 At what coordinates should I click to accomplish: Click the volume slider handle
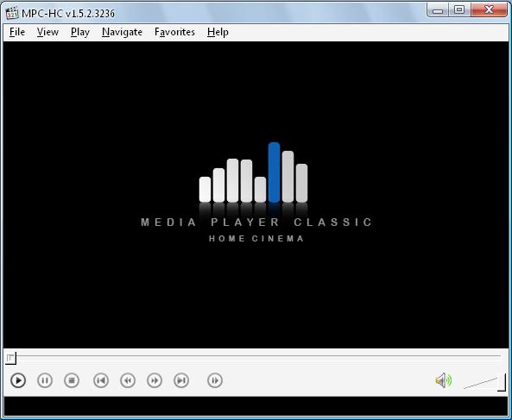[x=502, y=382]
